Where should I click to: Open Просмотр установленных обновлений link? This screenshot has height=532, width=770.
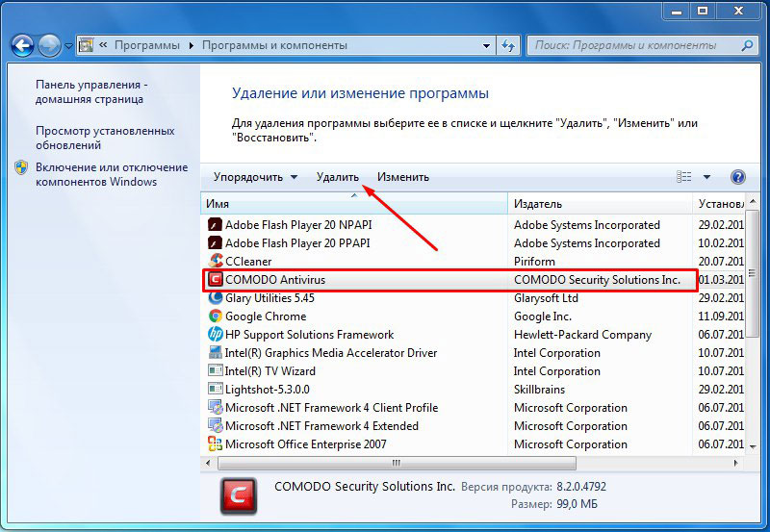tap(104, 138)
